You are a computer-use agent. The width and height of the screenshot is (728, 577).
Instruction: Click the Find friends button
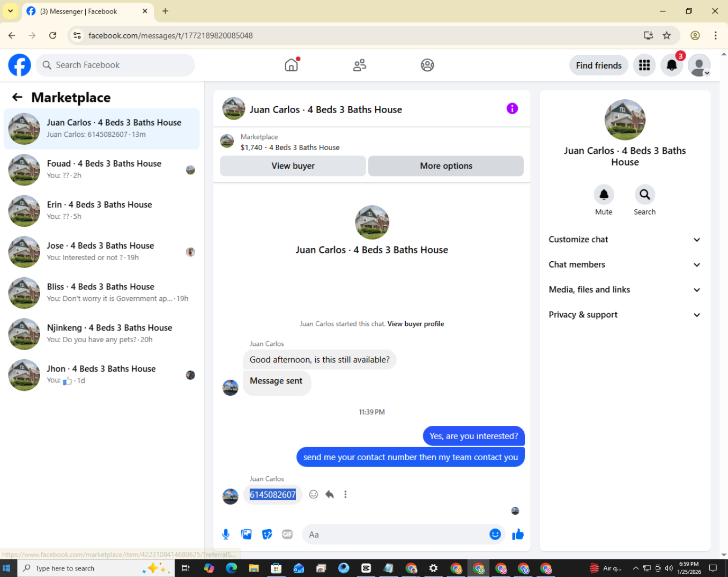coord(599,65)
